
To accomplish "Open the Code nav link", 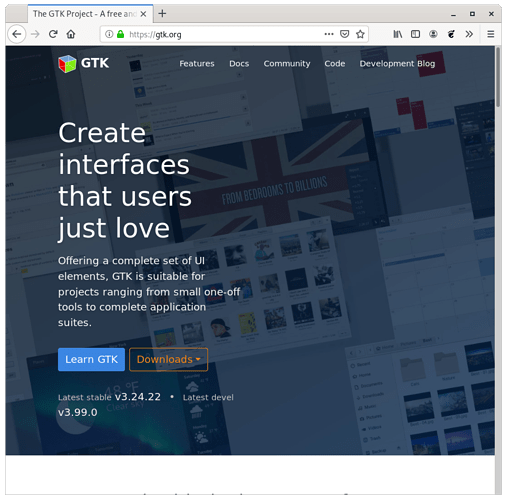I will tap(335, 64).
